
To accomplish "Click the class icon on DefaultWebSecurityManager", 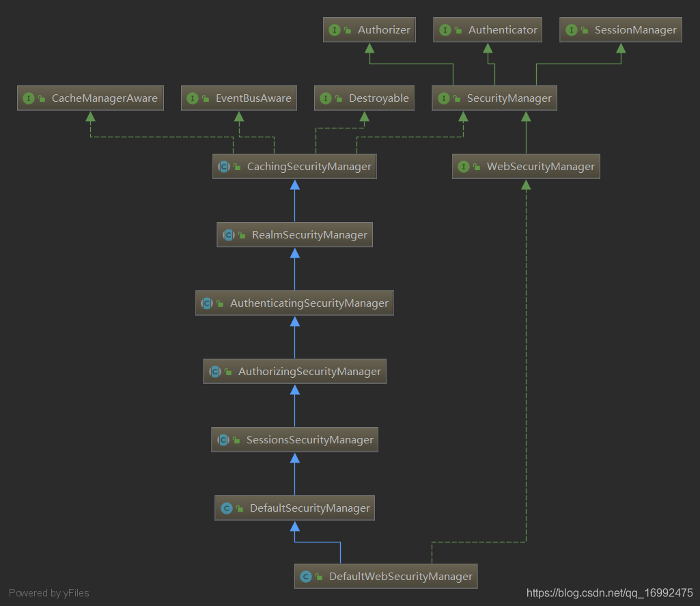I will coord(306,577).
